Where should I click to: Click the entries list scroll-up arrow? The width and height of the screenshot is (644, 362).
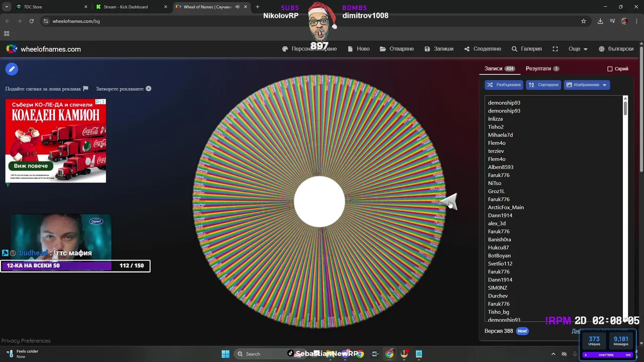625,98
